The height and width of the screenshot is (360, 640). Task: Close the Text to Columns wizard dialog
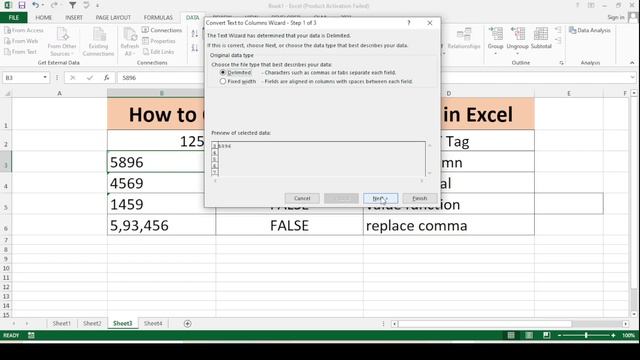430,23
